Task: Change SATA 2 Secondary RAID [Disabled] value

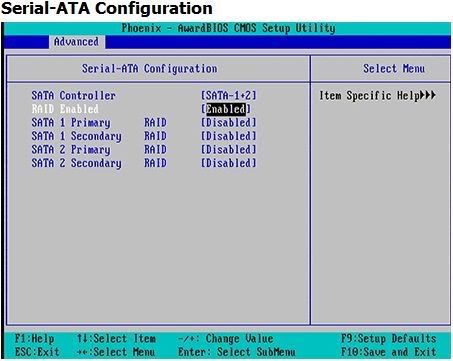Action: click(229, 163)
